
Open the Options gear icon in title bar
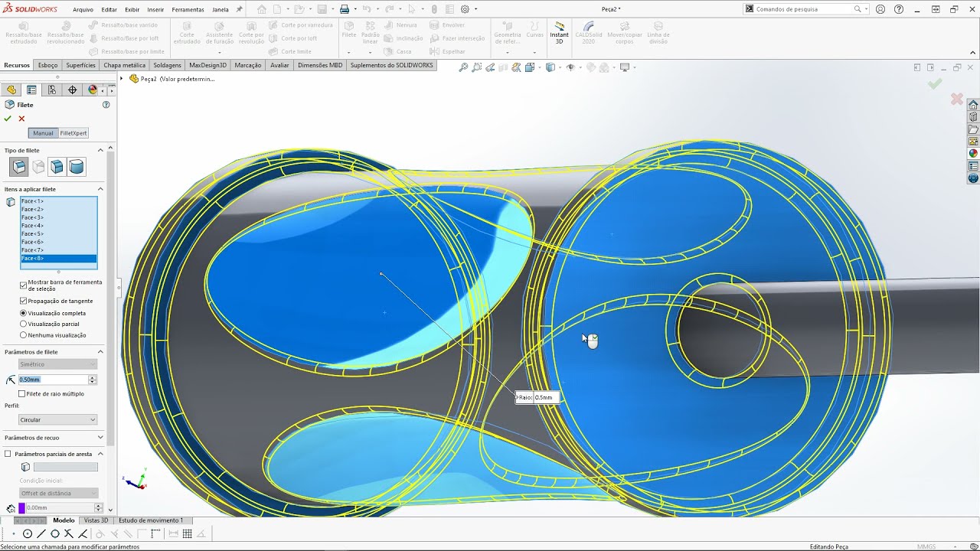pos(465,9)
